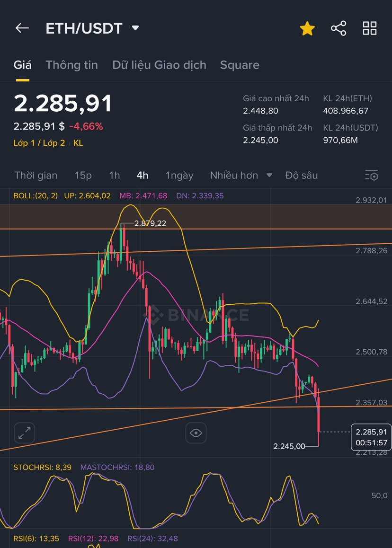The width and height of the screenshot is (392, 548).
Task: Select the 4h interval
Action: pos(143,176)
